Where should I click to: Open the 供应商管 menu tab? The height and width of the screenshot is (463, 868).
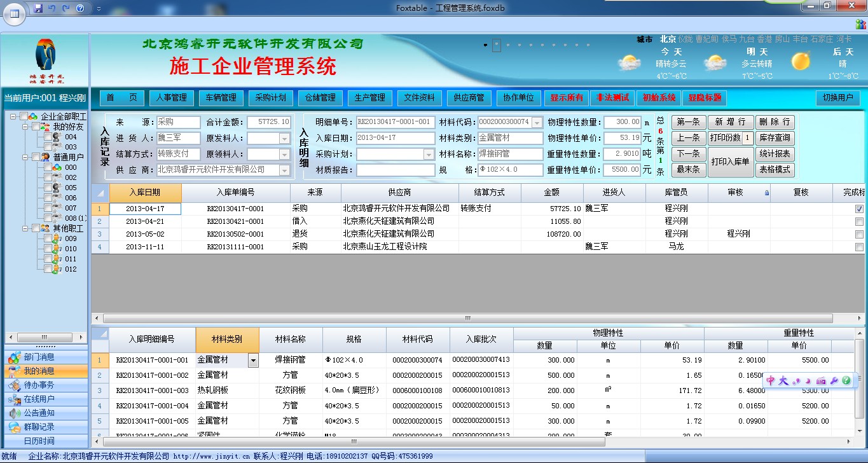(x=469, y=98)
